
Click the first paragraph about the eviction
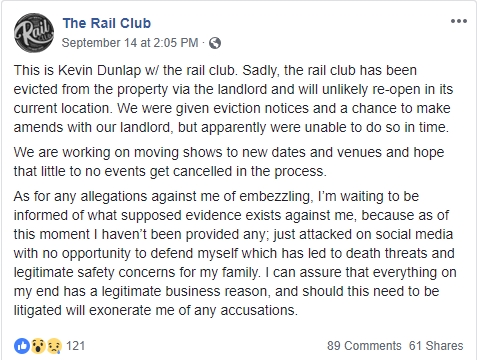pyautogui.click(x=233, y=99)
